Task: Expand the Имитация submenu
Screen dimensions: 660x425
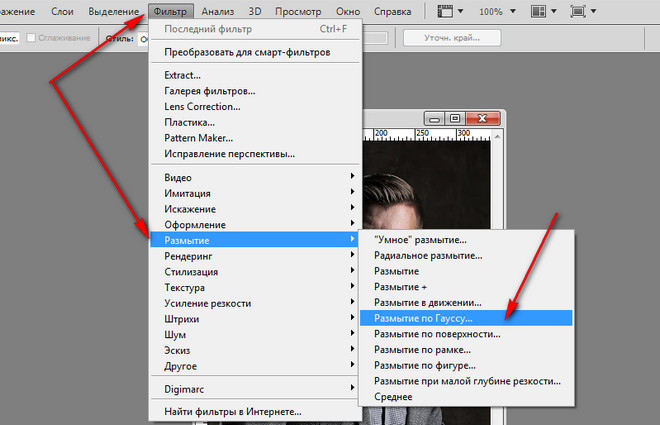Action: pyautogui.click(x=255, y=193)
